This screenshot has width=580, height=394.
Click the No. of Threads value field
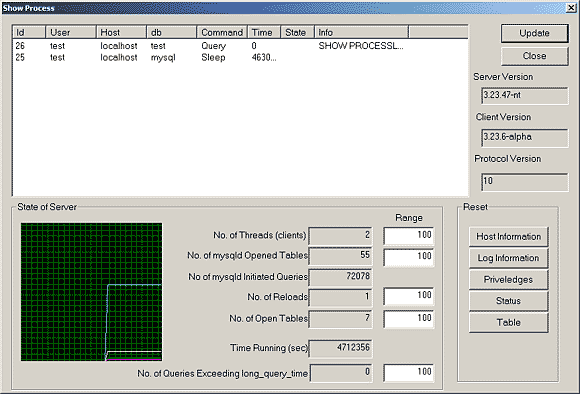point(340,236)
